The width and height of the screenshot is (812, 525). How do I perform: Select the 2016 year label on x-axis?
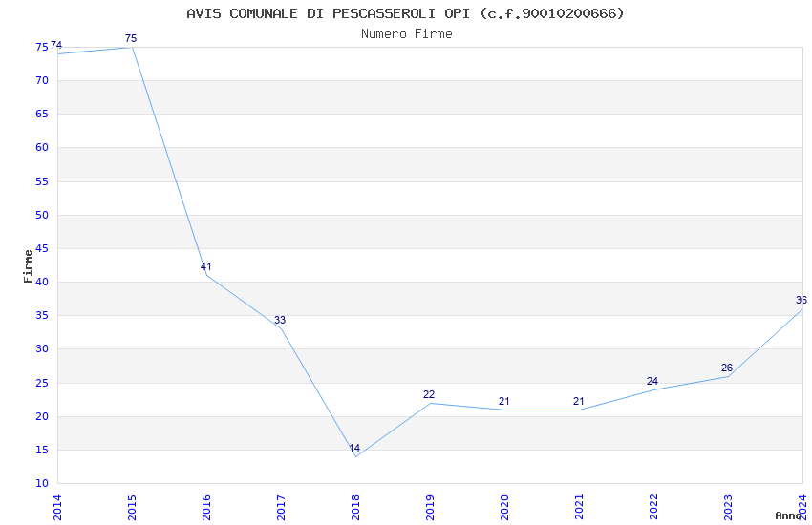(206, 508)
